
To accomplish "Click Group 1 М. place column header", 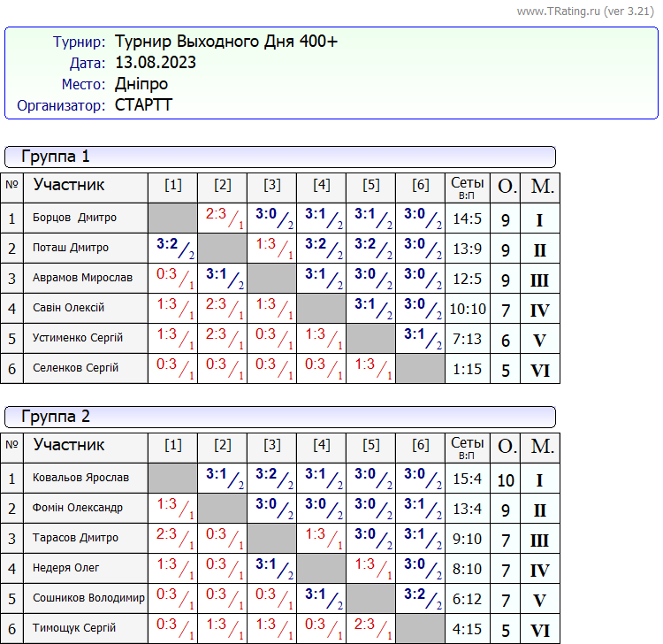I will [541, 187].
